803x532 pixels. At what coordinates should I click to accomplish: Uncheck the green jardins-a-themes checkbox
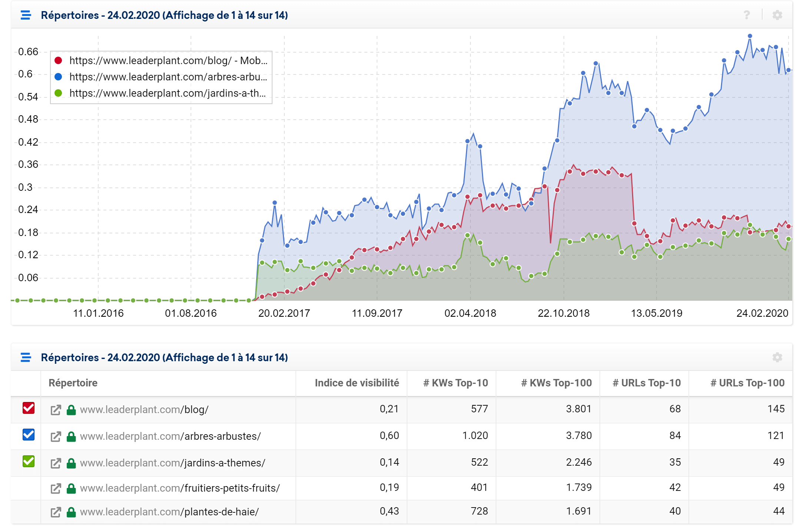click(x=29, y=461)
